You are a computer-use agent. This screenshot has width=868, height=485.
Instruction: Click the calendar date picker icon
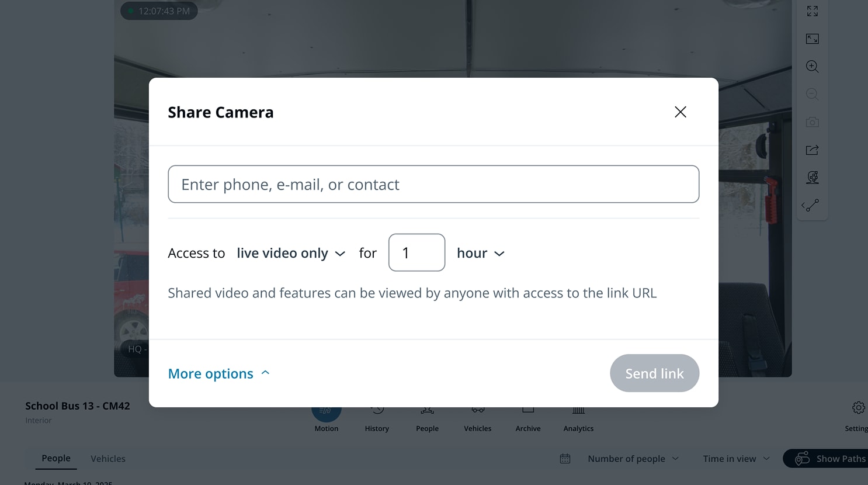(x=565, y=459)
